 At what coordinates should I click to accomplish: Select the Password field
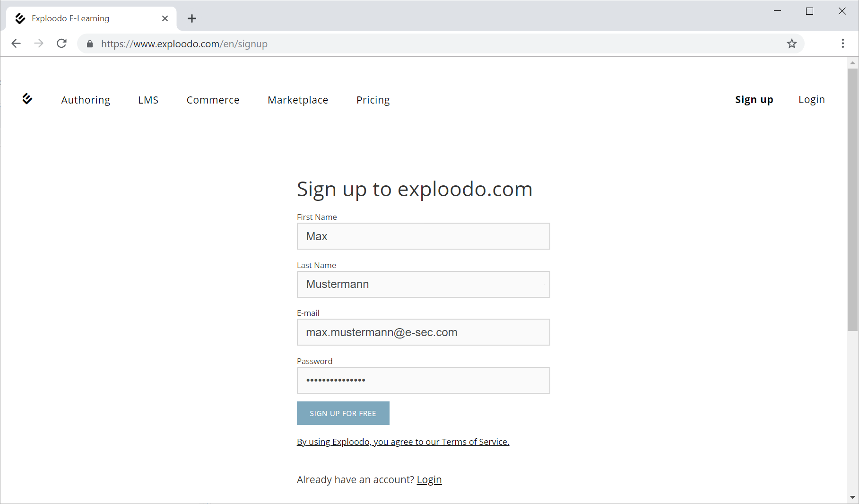pyautogui.click(x=423, y=381)
